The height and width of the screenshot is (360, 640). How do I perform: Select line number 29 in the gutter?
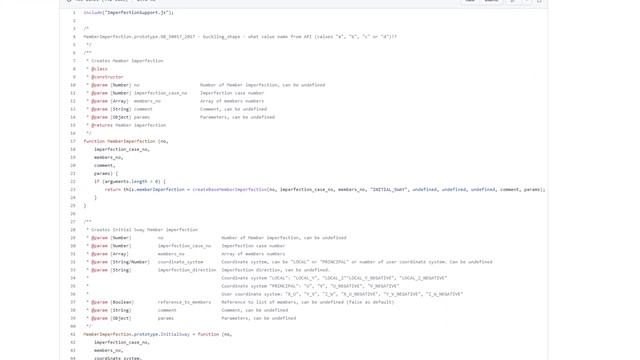pyautogui.click(x=73, y=238)
